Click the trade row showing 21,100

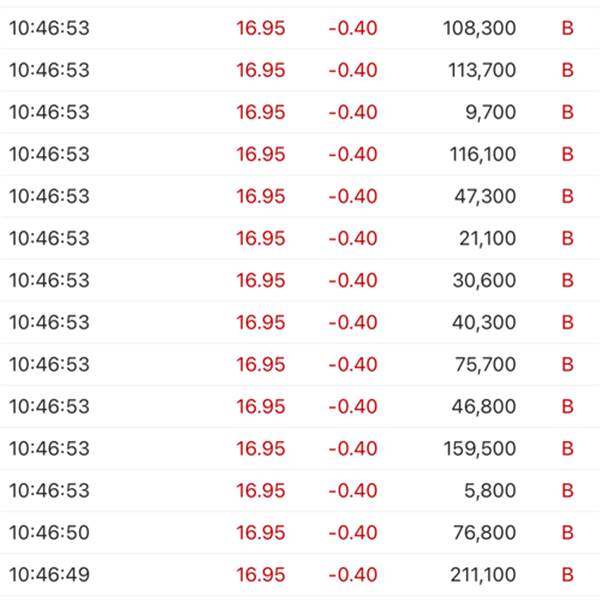point(300,238)
